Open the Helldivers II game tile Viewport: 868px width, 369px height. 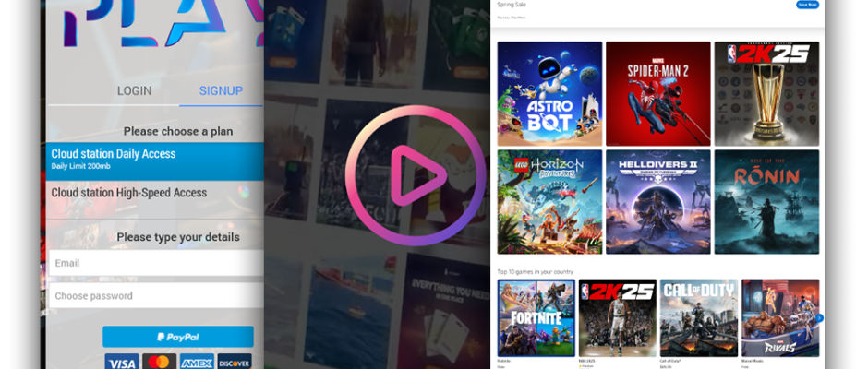[658, 202]
